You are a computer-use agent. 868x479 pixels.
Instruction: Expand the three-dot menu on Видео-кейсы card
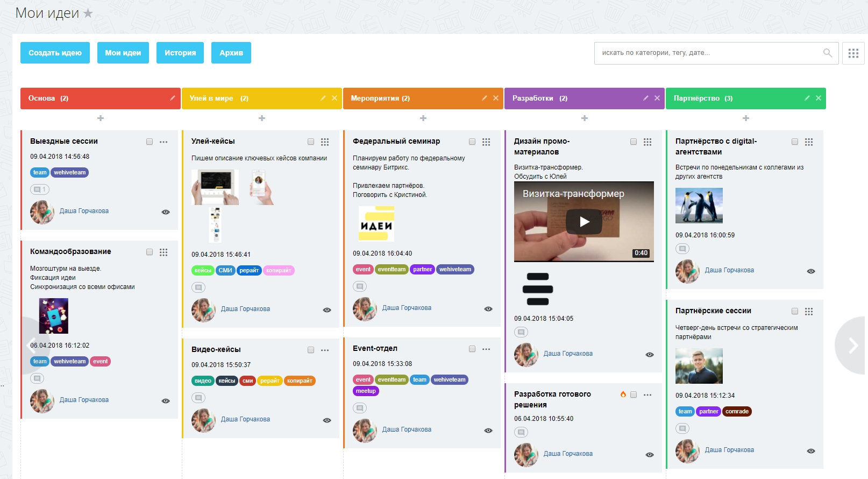pyautogui.click(x=325, y=350)
